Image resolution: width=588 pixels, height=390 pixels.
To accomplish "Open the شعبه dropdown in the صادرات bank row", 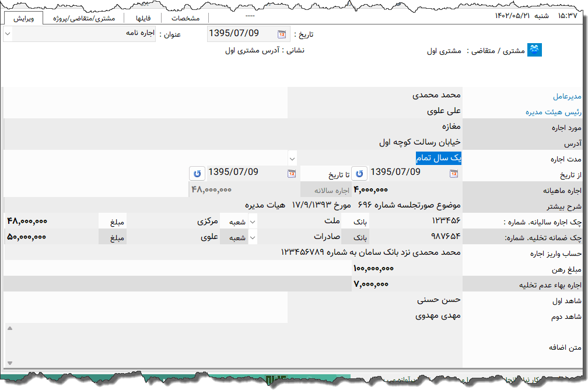I will [253, 237].
